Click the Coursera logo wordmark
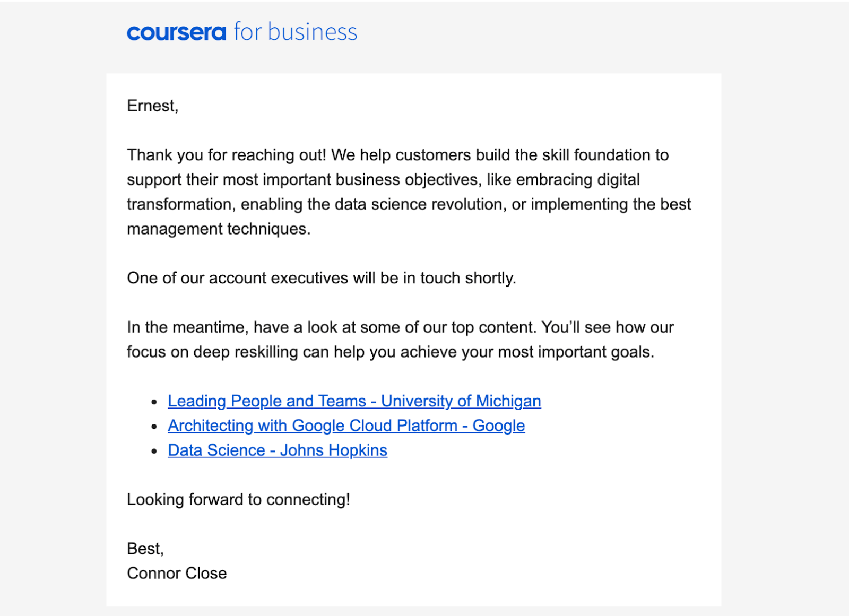849x616 pixels. coord(177,33)
